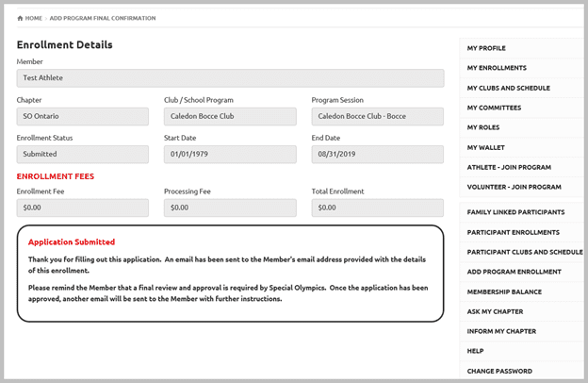Click the Member field Test Athlete

coord(230,78)
